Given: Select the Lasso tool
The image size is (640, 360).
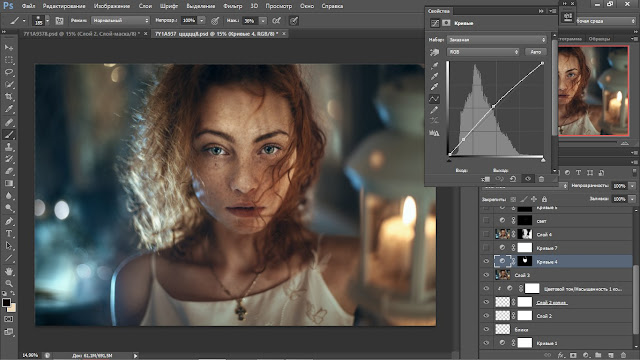Looking at the screenshot, I should pyautogui.click(x=9, y=72).
